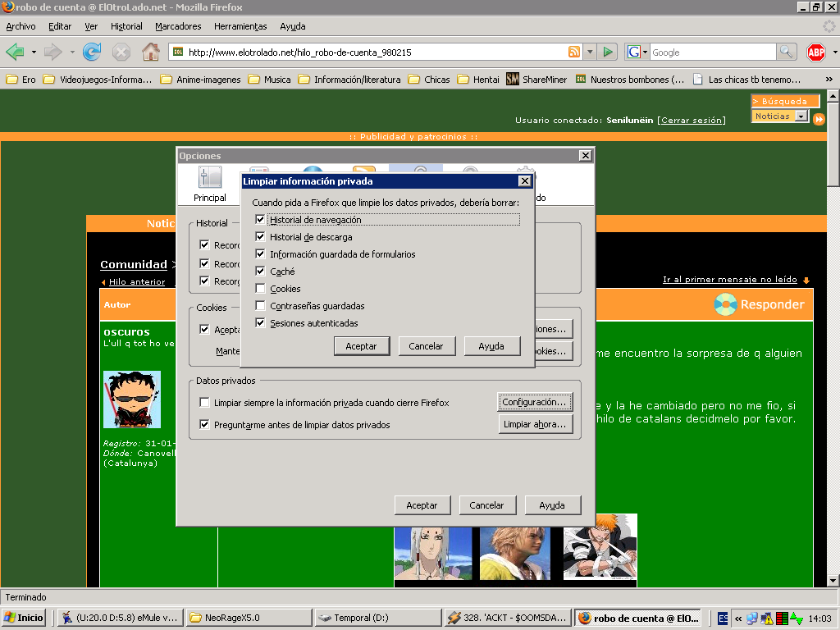Screen dimensions: 840x630
Task: Open the Herramientas menu
Action: [240, 26]
